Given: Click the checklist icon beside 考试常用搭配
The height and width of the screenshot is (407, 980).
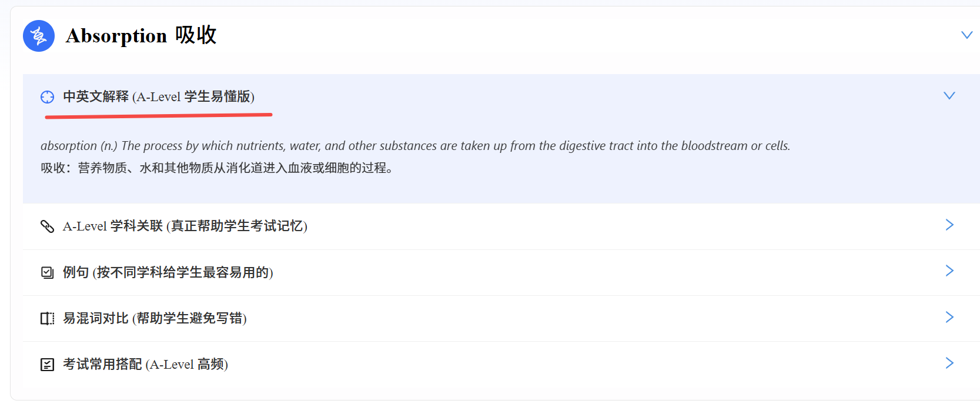Looking at the screenshot, I should pyautogui.click(x=47, y=365).
